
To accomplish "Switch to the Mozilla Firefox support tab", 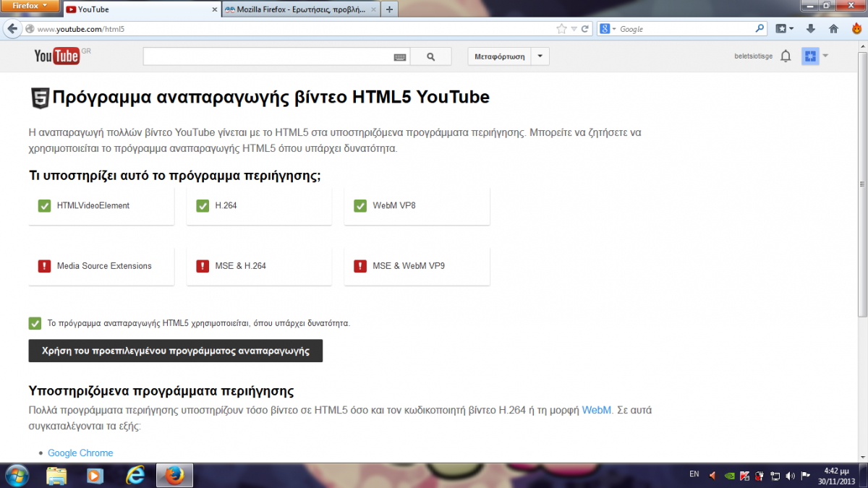I will (301, 9).
